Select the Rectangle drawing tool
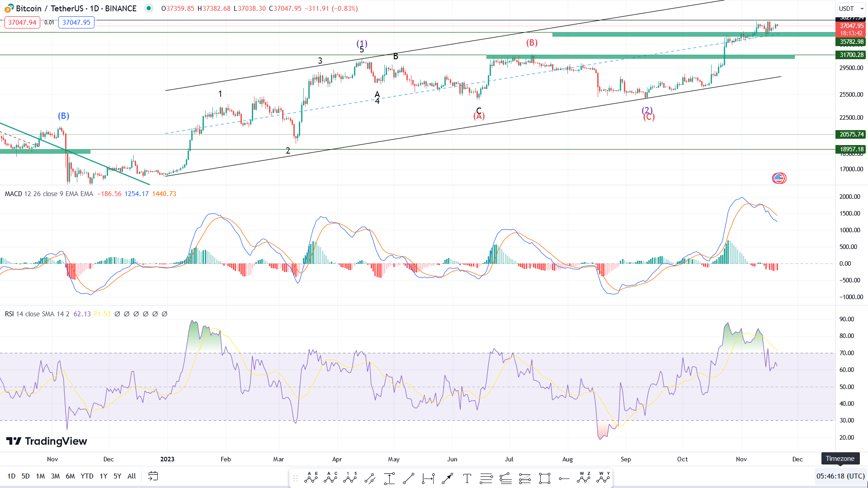Viewport: 868px width, 488px height. point(544,478)
